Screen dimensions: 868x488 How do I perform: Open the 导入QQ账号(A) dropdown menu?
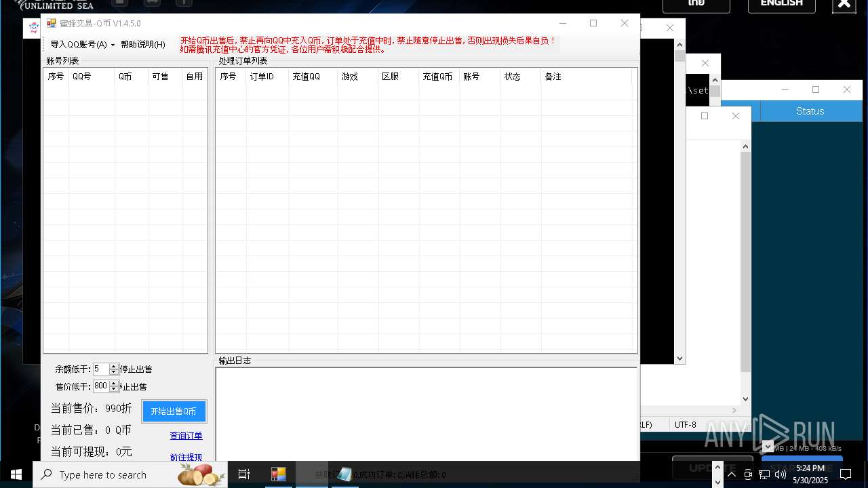pos(82,44)
